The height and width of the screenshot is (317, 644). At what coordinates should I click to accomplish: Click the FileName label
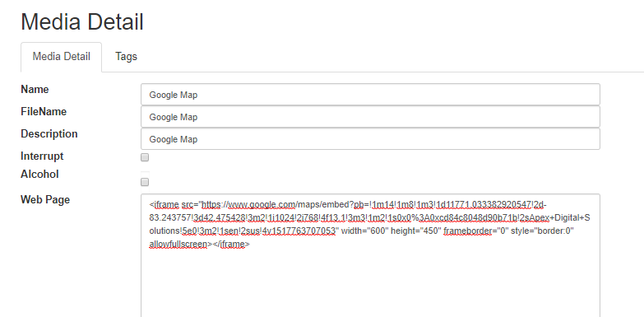click(x=44, y=112)
